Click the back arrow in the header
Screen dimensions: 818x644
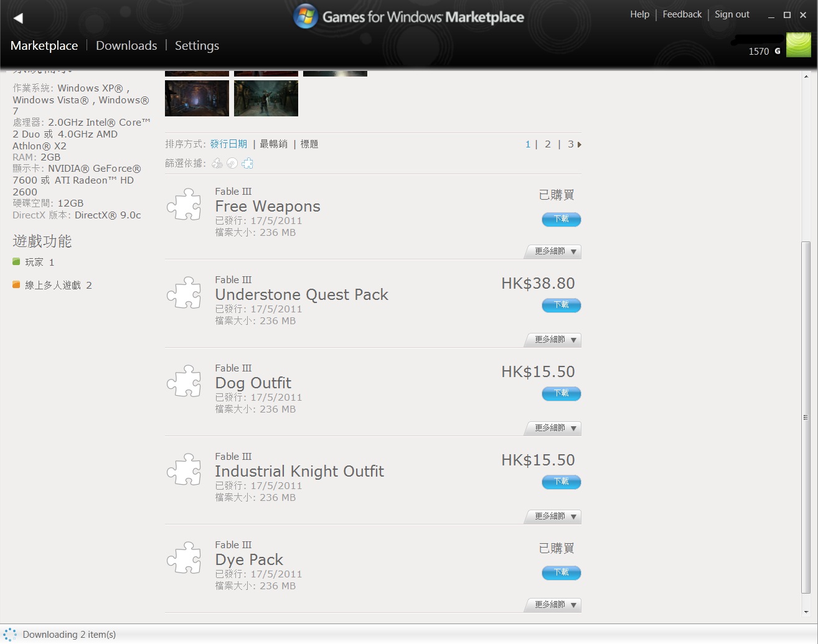[18, 18]
